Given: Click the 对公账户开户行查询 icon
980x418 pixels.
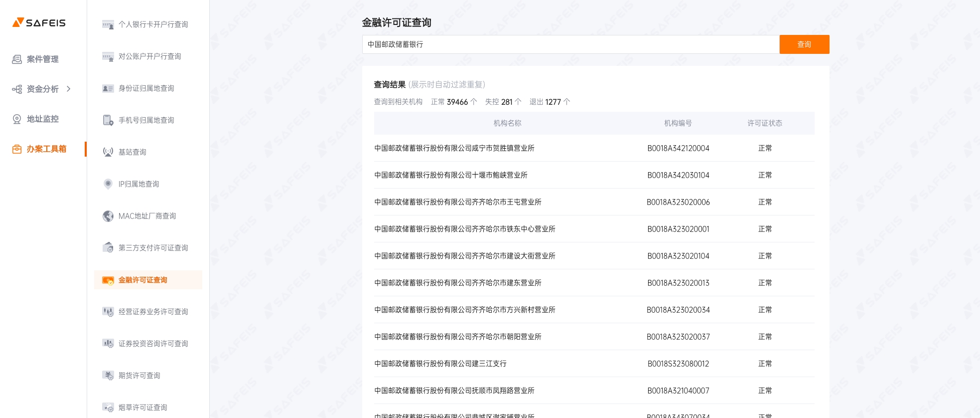Looking at the screenshot, I should pos(108,56).
